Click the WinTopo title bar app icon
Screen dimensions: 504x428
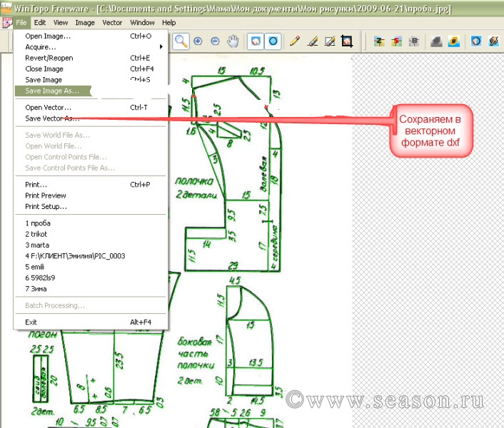(x=6, y=9)
